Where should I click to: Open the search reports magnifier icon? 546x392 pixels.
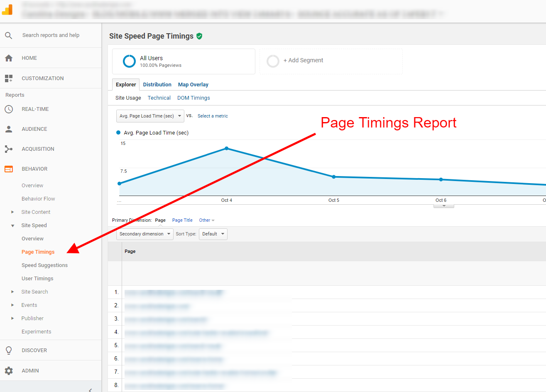pos(8,35)
